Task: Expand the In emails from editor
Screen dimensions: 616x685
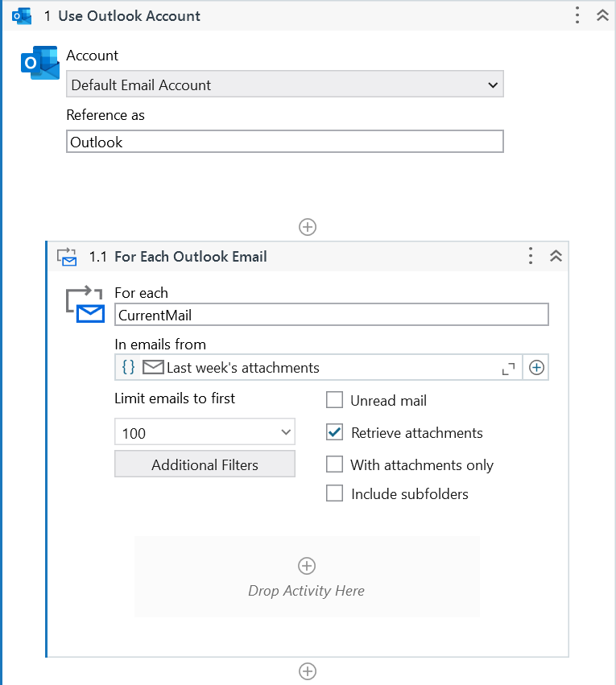Action: 509,369
